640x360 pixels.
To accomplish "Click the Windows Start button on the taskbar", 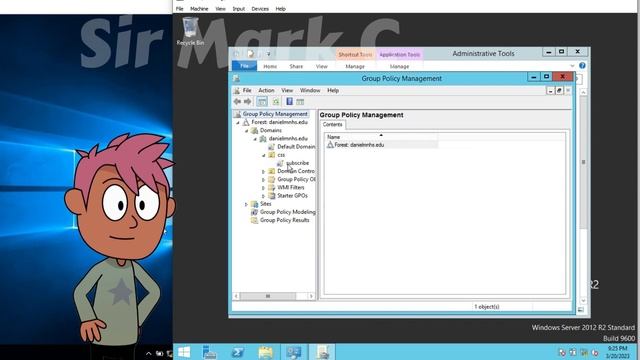I will 184,352.
